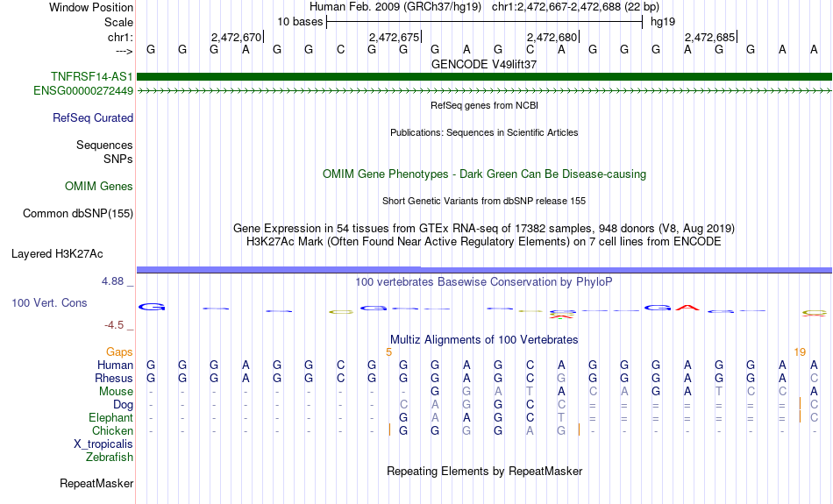Click the OMIM Gene Phenotypes green title

click(485, 174)
